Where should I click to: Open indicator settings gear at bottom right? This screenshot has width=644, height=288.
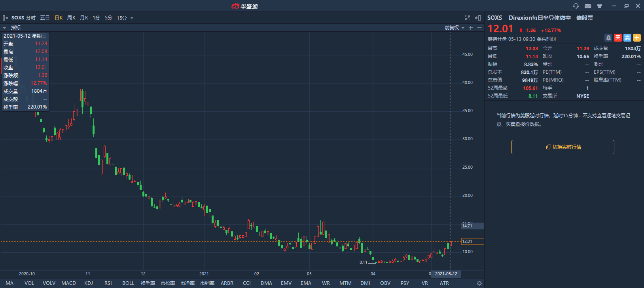(x=479, y=283)
